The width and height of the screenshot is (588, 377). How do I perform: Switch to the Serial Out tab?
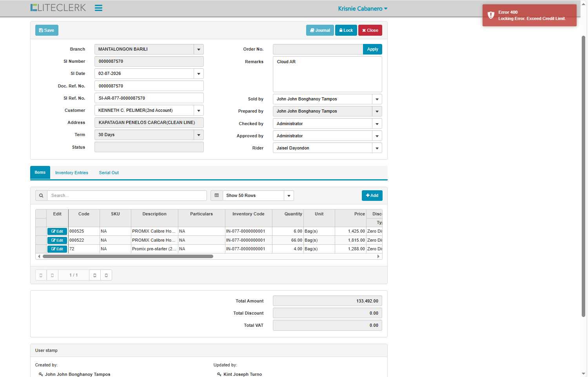(x=109, y=173)
